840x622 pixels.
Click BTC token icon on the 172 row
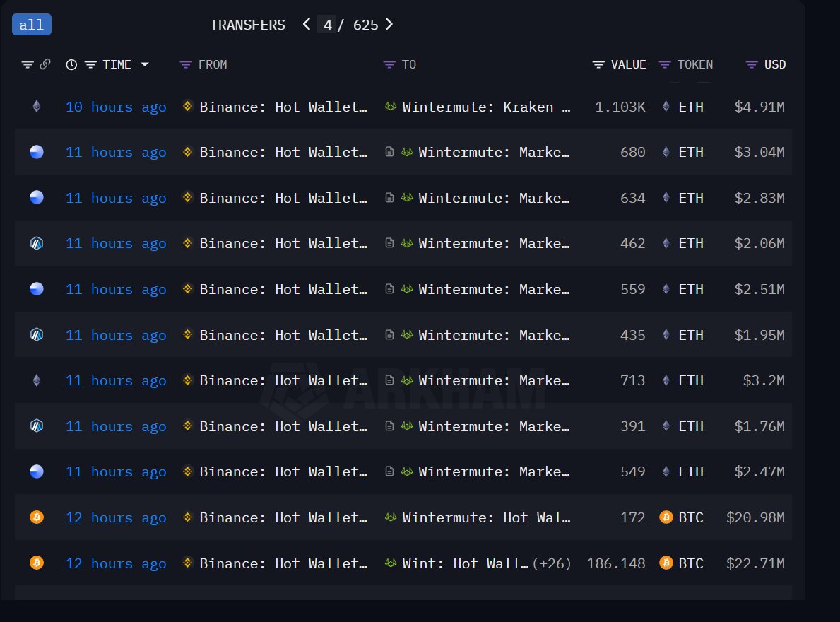click(666, 517)
